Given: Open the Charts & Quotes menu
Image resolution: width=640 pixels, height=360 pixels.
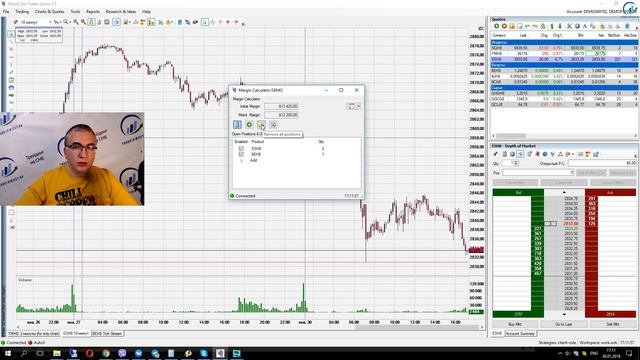Looking at the screenshot, I should point(49,12).
